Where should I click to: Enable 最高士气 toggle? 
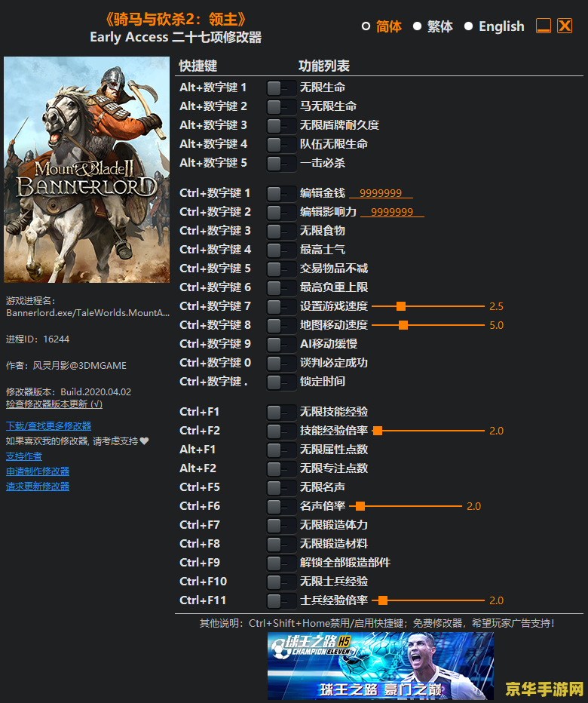coord(281,250)
